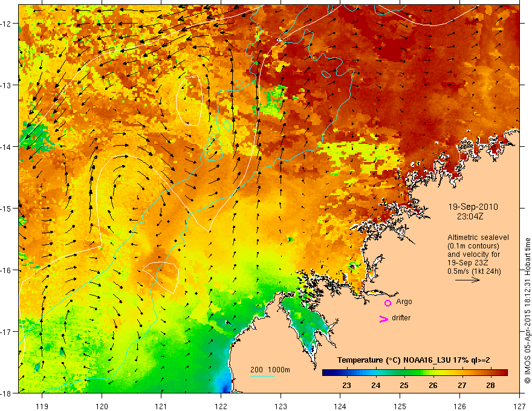
Task: Click color bar value 23
Action: [x=346, y=385]
